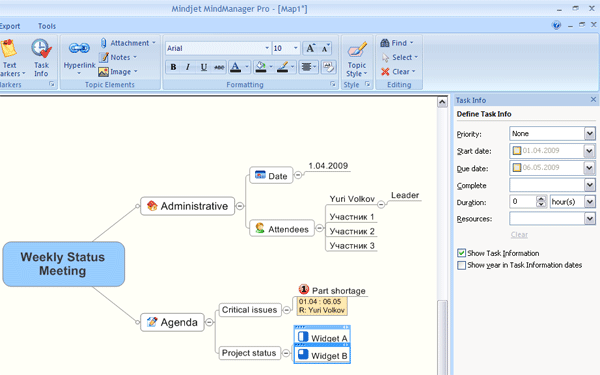Click the Attendees topic person icon
Screen dimensions: 600x375
(x=260, y=228)
